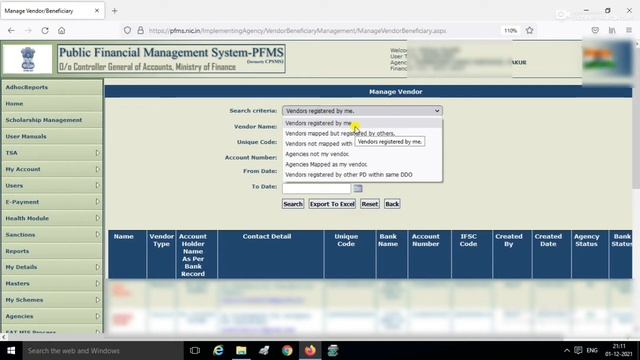Select 'Vendors registered by me.' option
This screenshot has height=360, width=640.
click(x=362, y=123)
